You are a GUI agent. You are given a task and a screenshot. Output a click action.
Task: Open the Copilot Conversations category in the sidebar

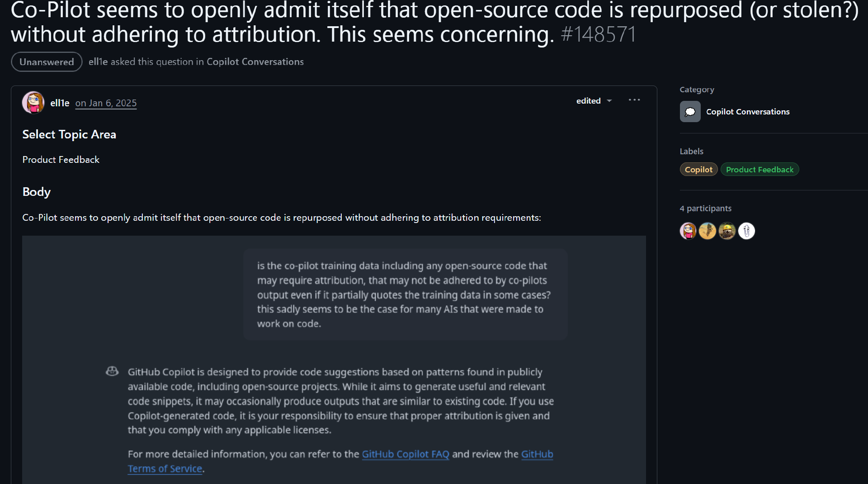pos(748,112)
